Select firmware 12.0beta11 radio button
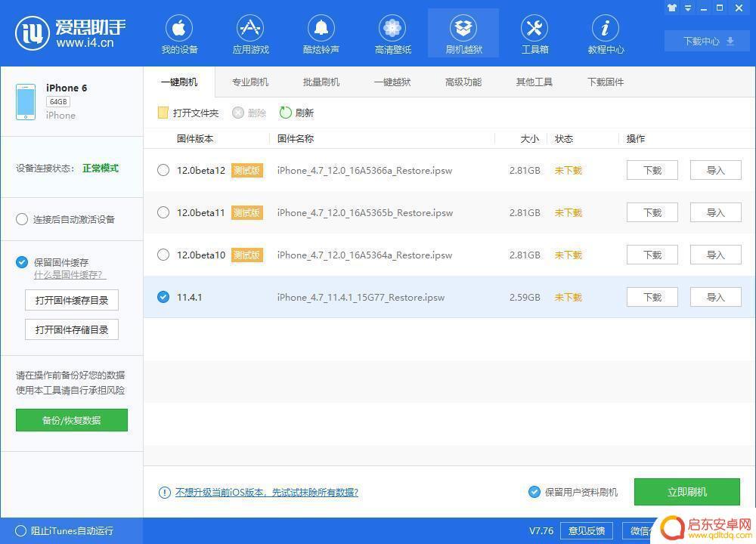Screen dimensions: 756x544 tap(163, 212)
